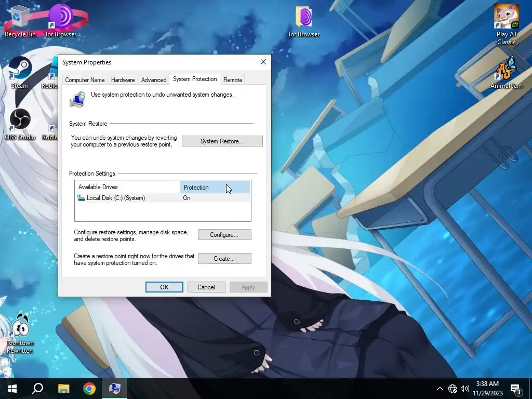Show hidden tray icons chevron
The image size is (532, 399).
(440, 389)
